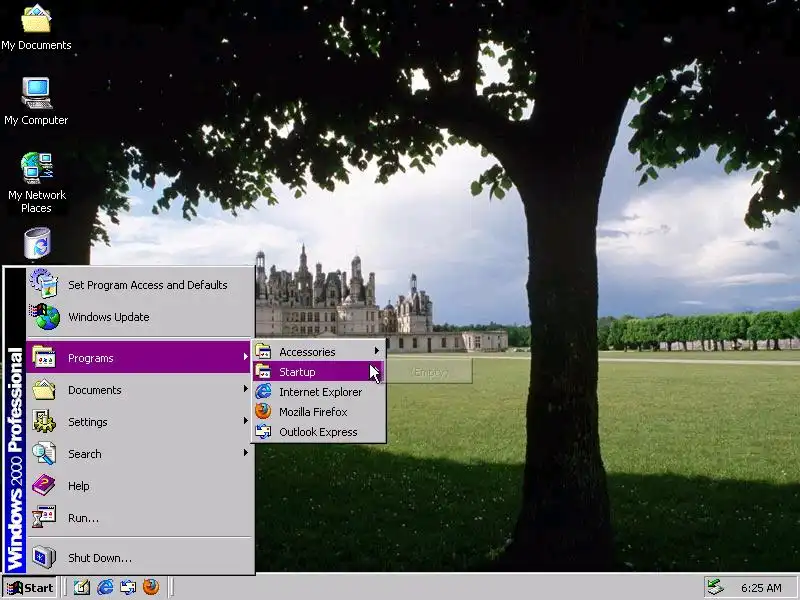Viewport: 800px width, 600px height.
Task: Select the Help menu entry
Action: coord(140,486)
